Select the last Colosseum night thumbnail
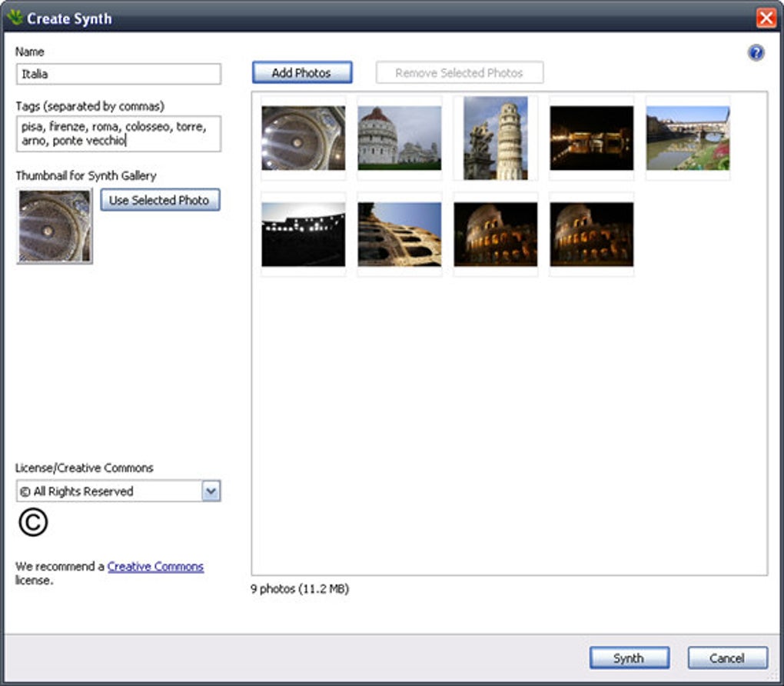 coord(592,234)
